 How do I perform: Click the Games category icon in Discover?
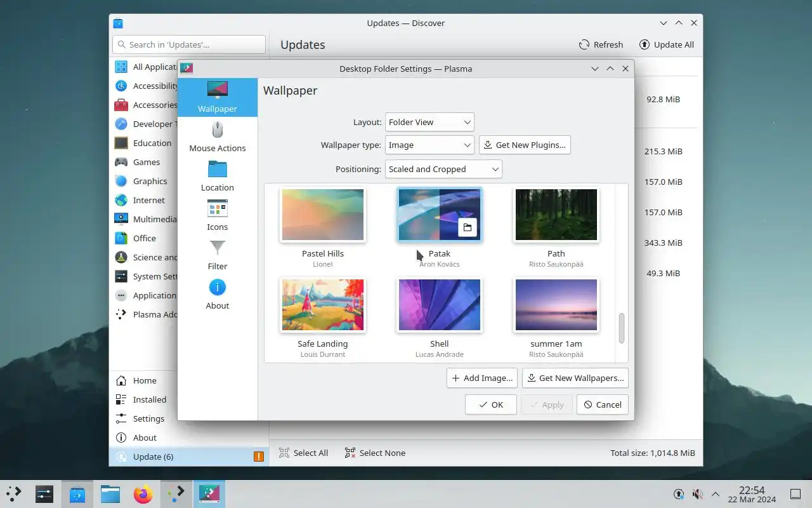pos(121,162)
